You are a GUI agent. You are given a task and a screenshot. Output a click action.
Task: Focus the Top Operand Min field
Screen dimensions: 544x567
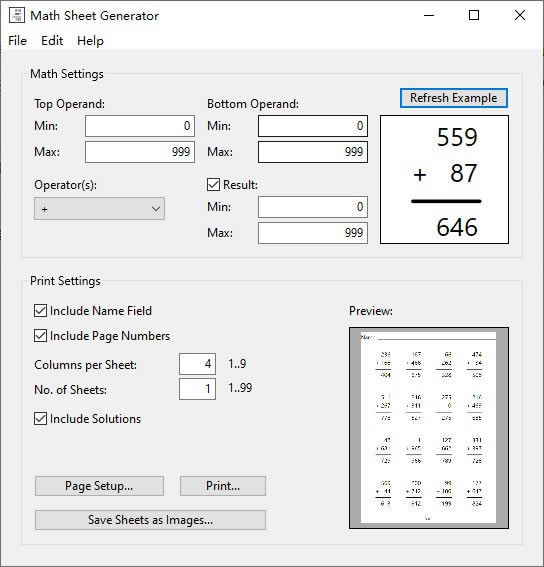pyautogui.click(x=140, y=126)
